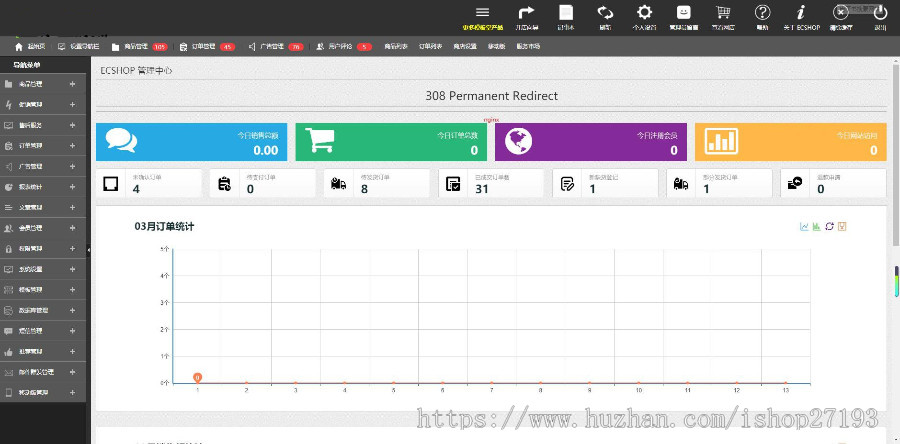This screenshot has height=444, width=900.
Task: Click the mobile phone sidebar icon
Action: click(x=8, y=393)
